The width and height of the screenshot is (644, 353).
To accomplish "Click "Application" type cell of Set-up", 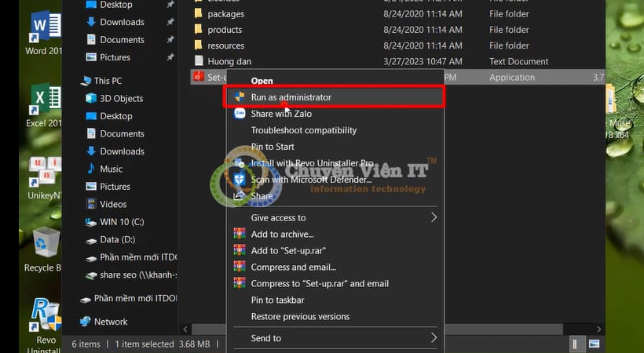I will 512,77.
